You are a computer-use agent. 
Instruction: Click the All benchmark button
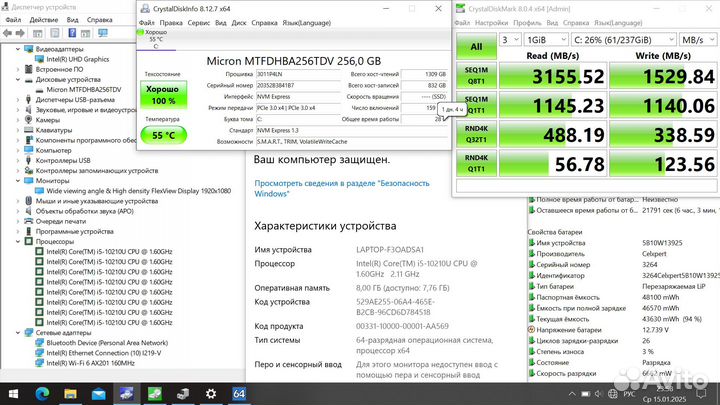pyautogui.click(x=476, y=46)
